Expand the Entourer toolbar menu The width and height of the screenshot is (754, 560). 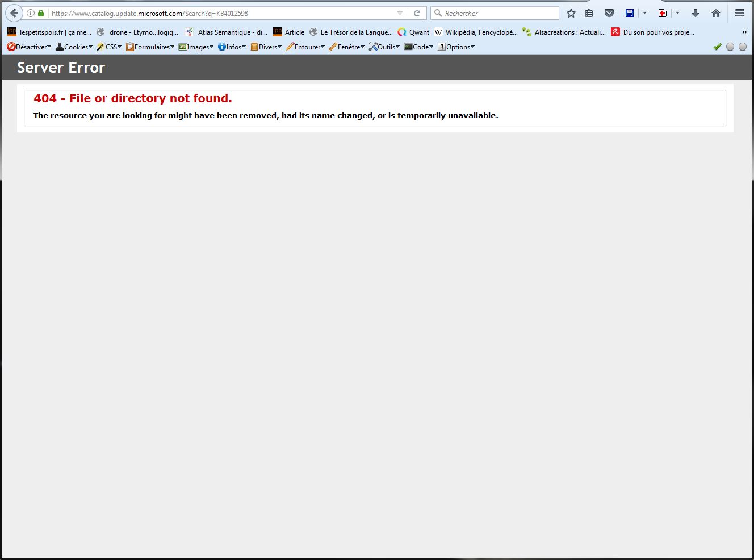(x=305, y=47)
